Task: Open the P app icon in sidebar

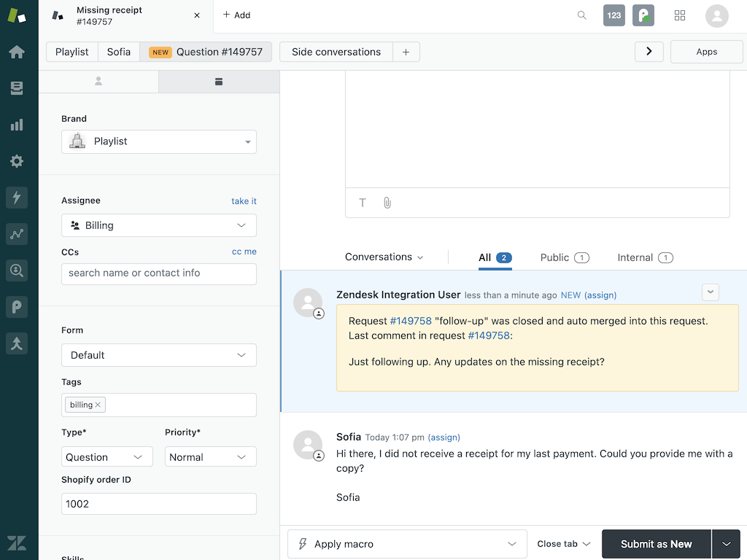Action: 17,307
